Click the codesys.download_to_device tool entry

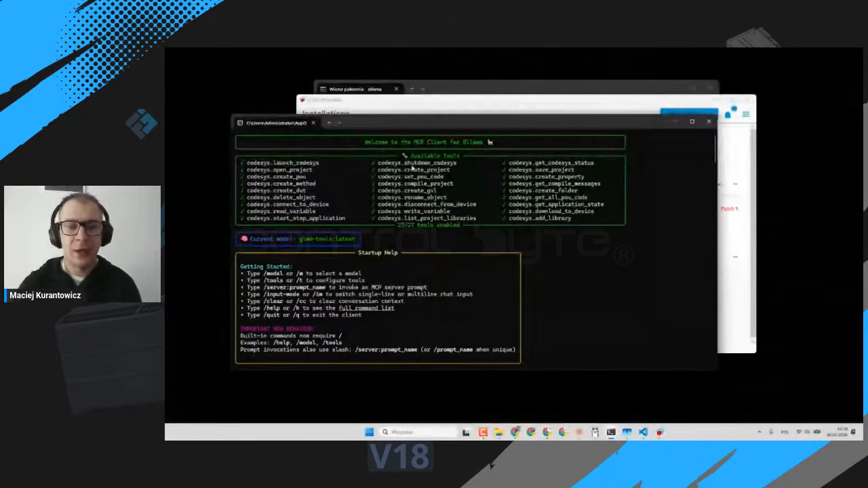551,211
